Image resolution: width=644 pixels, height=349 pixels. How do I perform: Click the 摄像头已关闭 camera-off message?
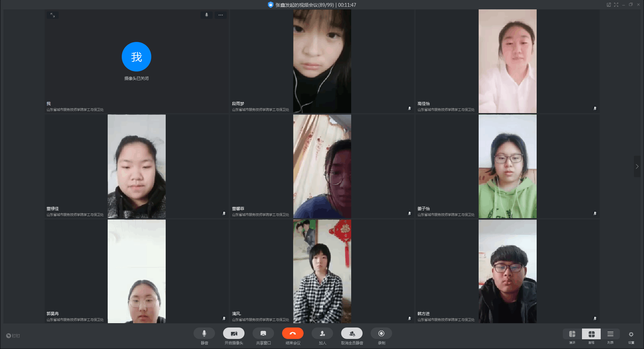[137, 79]
